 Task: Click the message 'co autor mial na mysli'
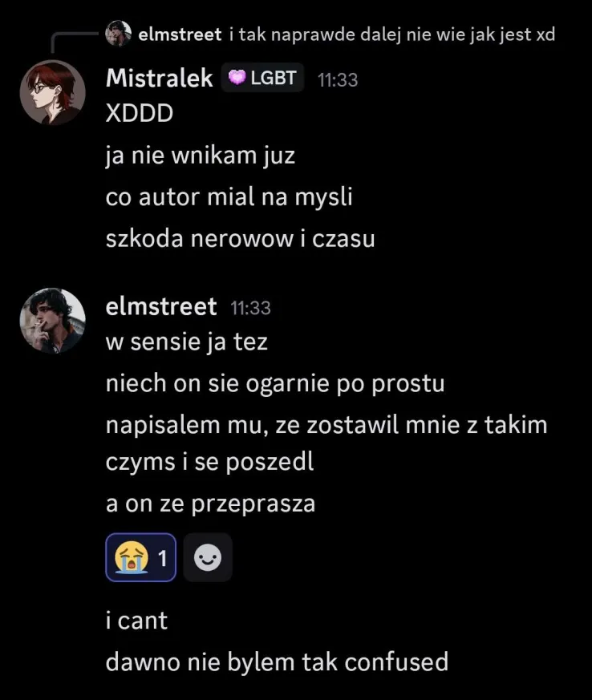pyautogui.click(x=229, y=196)
